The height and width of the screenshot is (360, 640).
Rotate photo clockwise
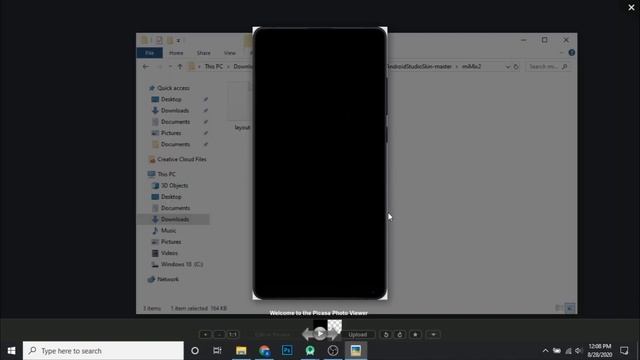[400, 335]
